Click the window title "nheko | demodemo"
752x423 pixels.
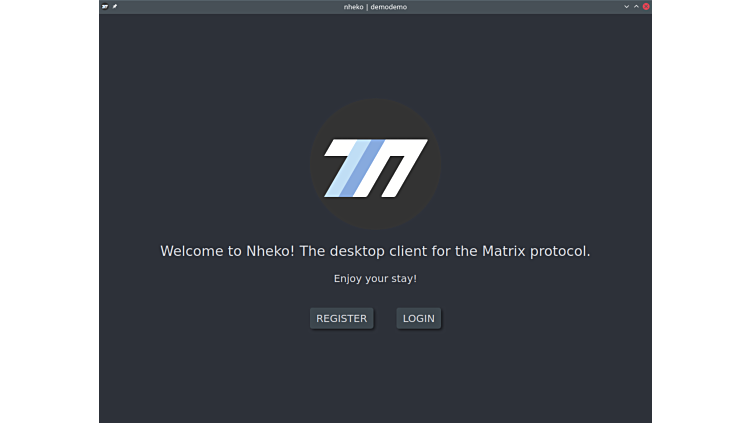pos(375,6)
